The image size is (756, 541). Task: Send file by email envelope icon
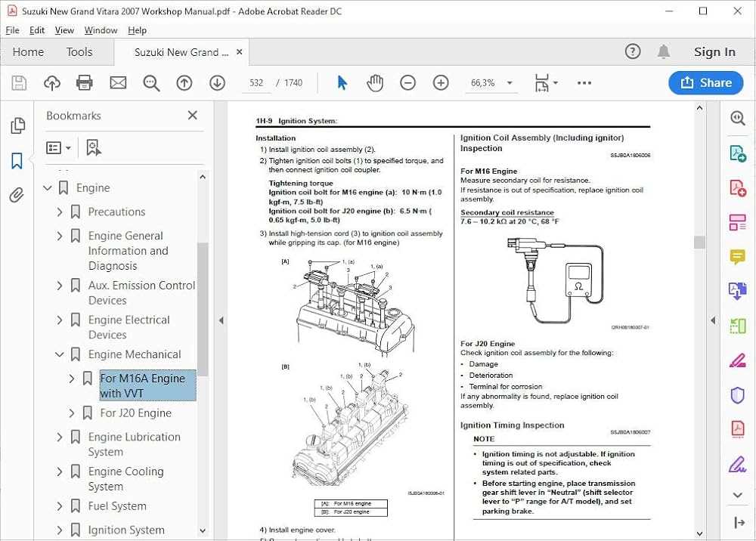pos(118,83)
